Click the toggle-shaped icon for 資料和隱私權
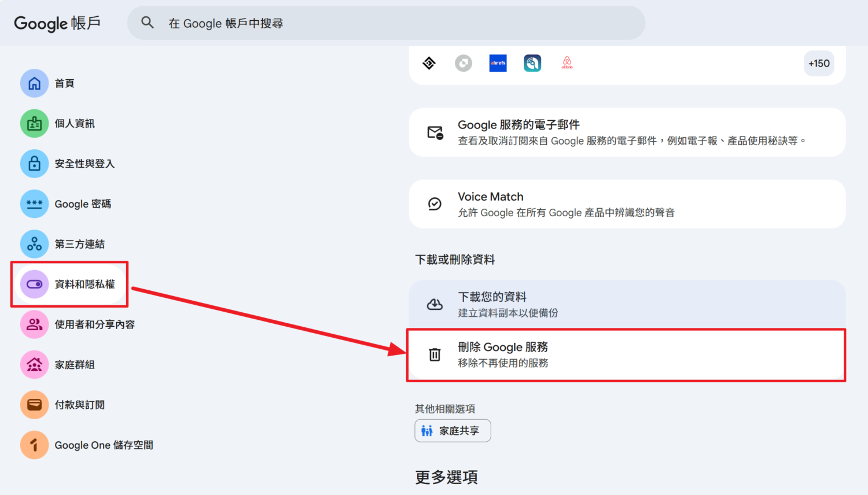Viewport: 868px width, 495px height. click(x=35, y=284)
